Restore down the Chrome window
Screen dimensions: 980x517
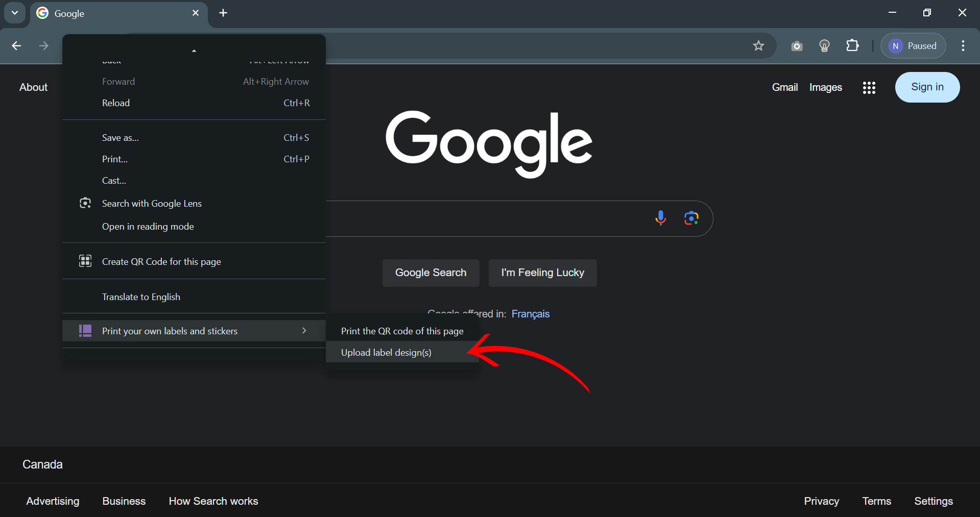[927, 13]
